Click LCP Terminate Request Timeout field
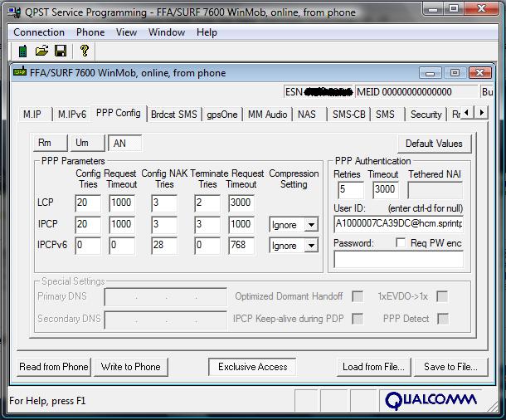 (x=241, y=203)
